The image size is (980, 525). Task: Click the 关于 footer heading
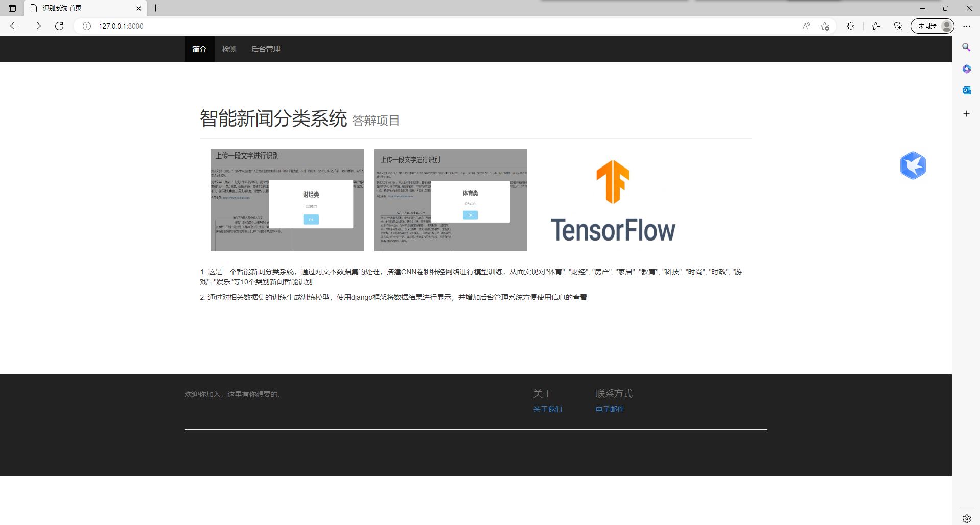(543, 394)
